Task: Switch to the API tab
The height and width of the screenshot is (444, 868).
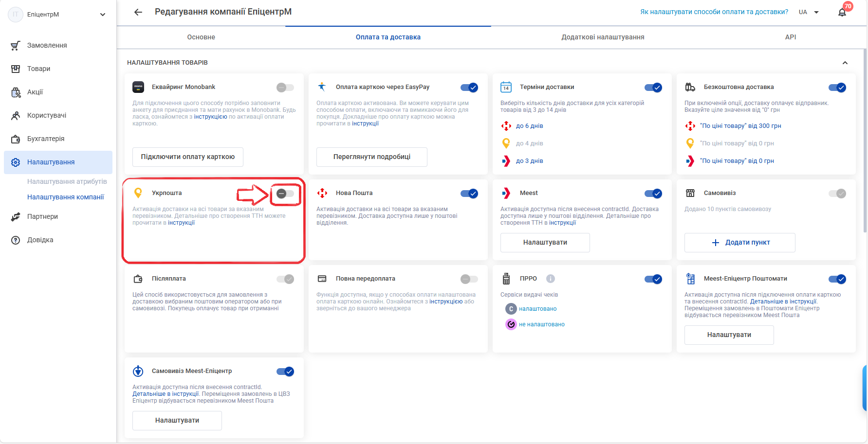Action: (x=791, y=37)
